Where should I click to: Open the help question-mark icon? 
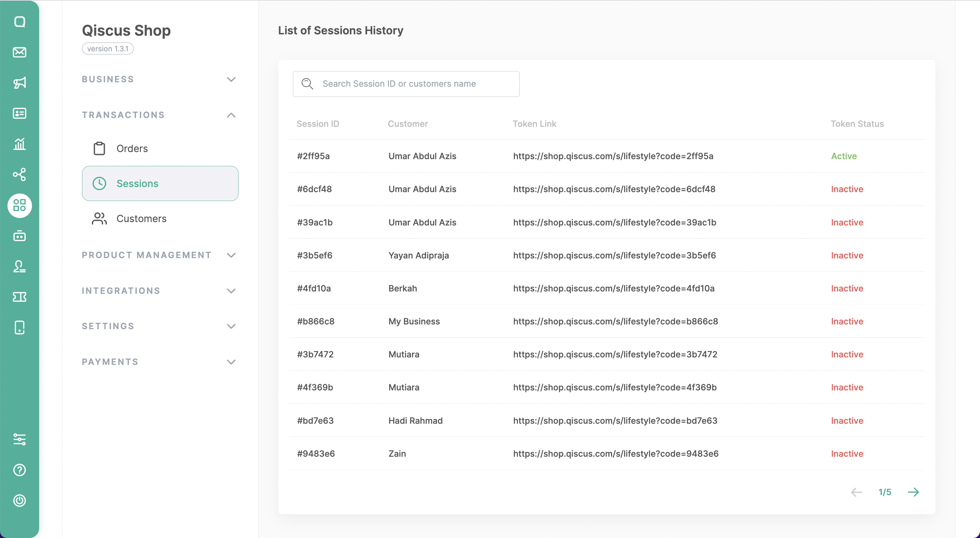tap(19, 470)
